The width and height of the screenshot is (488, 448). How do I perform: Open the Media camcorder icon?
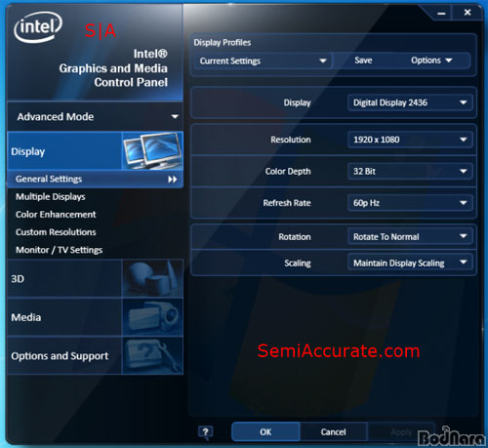[152, 317]
